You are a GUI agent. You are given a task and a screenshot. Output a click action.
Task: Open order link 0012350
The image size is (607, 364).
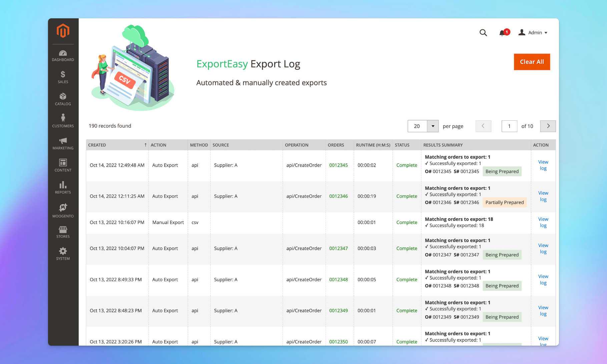(x=339, y=342)
